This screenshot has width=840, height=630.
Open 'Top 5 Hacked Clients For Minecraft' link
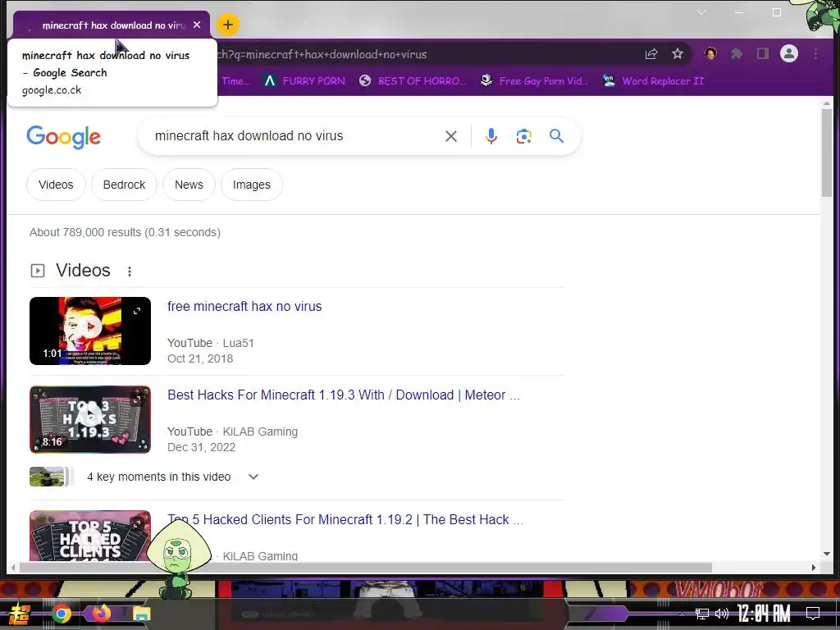point(345,519)
